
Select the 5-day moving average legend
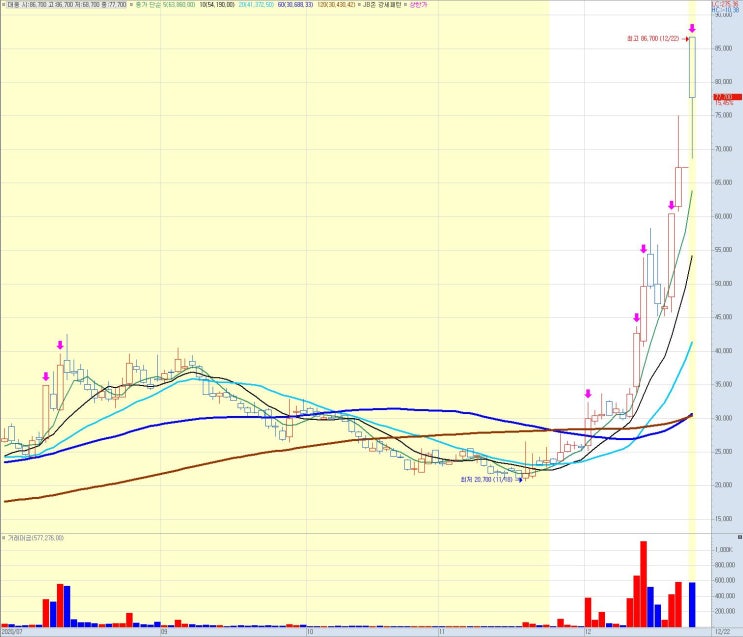point(165,4)
